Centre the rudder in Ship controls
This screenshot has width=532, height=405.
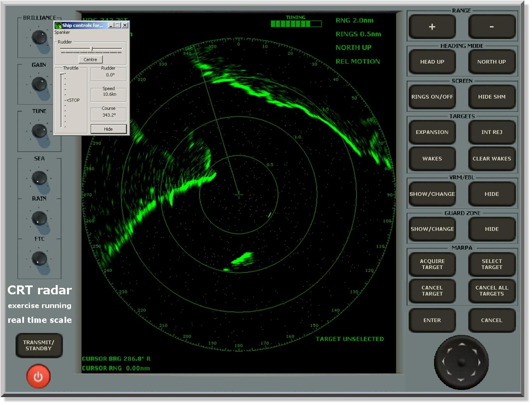(x=90, y=59)
